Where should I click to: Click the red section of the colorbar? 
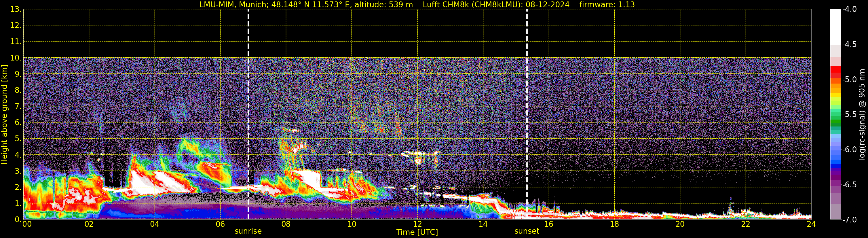pos(835,72)
